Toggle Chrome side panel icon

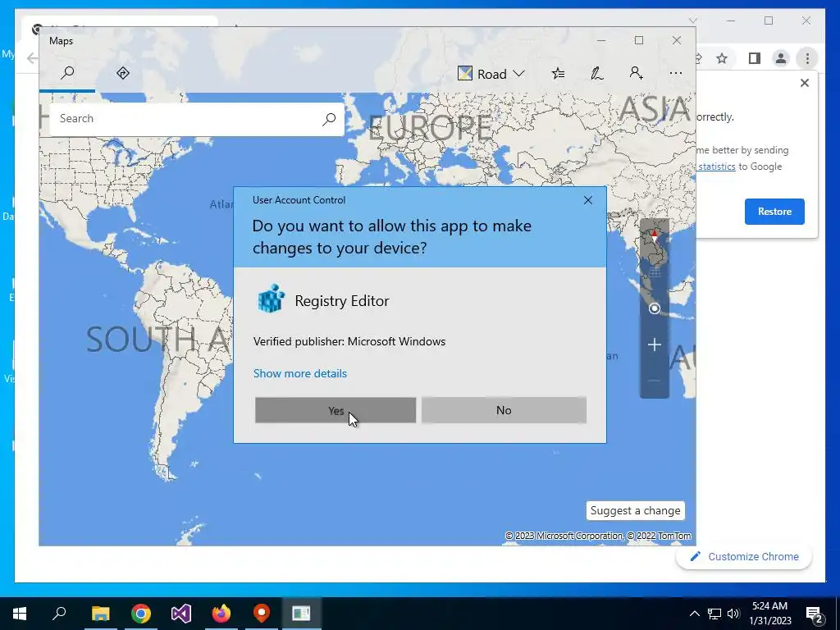coord(755,58)
